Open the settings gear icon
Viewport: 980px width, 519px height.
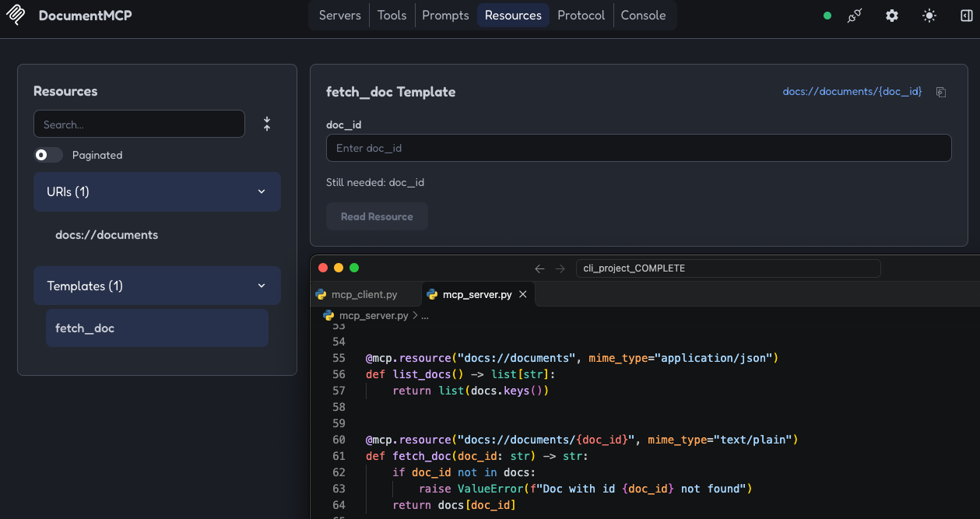(892, 16)
